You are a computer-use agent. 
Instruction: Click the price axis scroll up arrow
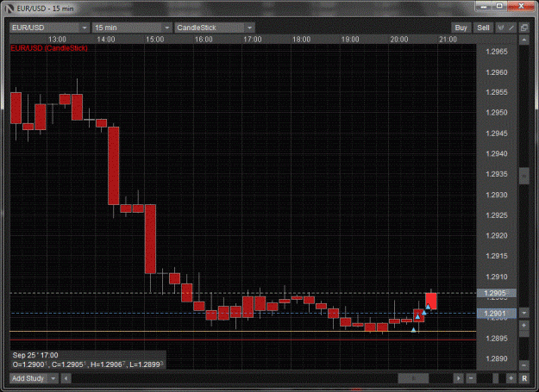523,40
